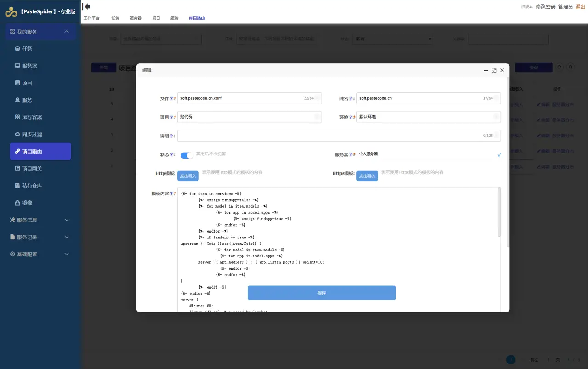Viewport: 588px width, 369px height.
Task: Click the 管理员 account link
Action: (565, 7)
